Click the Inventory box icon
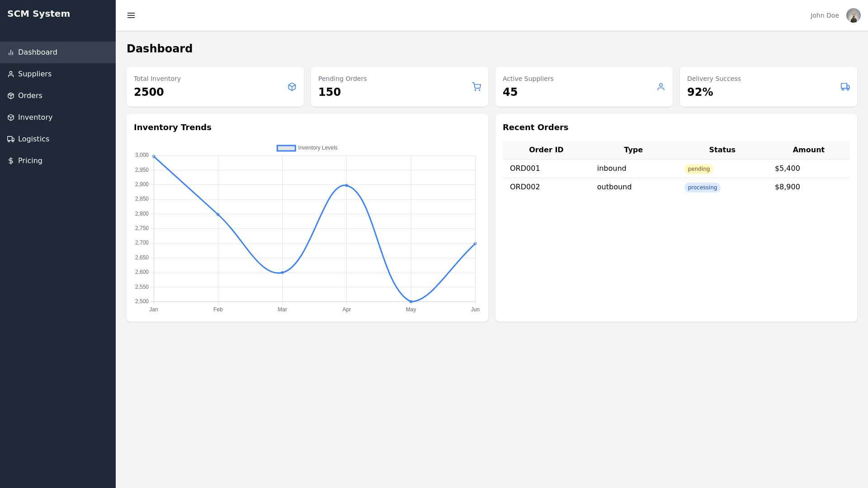 tap(11, 117)
